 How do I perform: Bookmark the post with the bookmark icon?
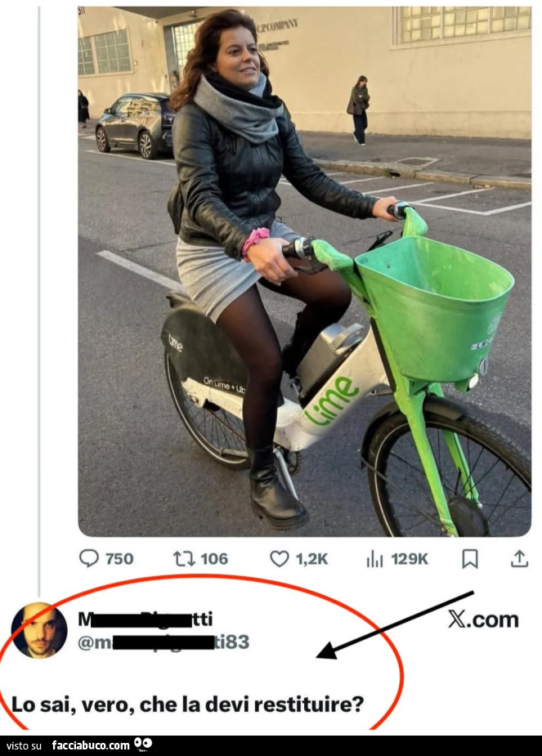tap(470, 558)
